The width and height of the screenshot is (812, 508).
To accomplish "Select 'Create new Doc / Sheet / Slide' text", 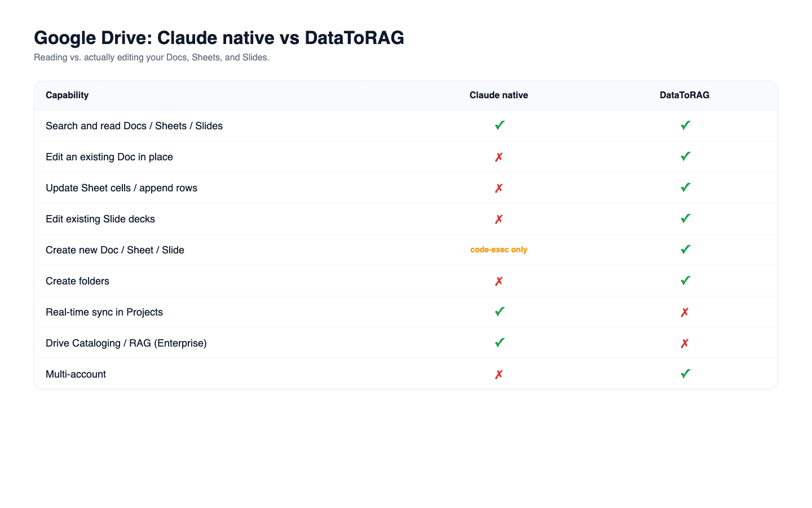I will pyautogui.click(x=115, y=250).
